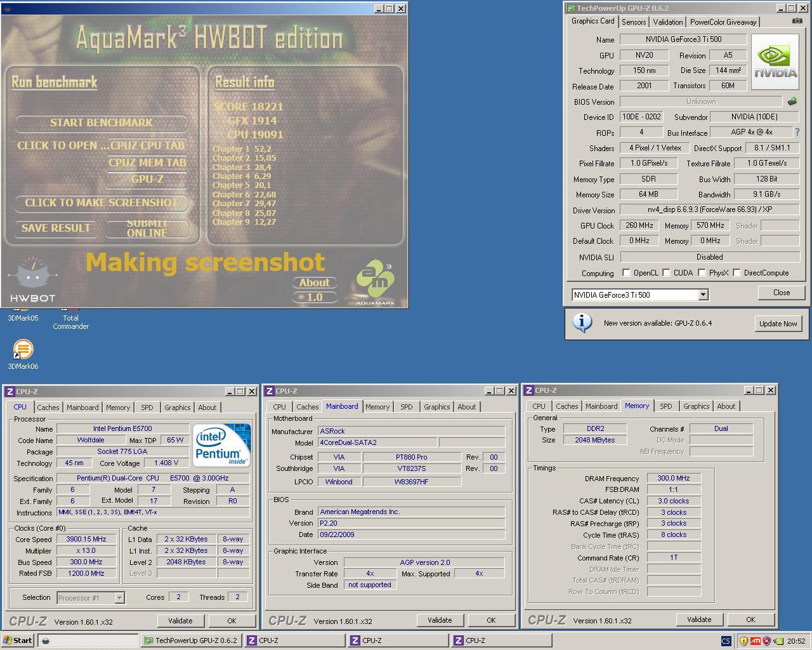Click Validate in first CPU-Z window
This screenshot has width=812, height=650.
[x=180, y=621]
